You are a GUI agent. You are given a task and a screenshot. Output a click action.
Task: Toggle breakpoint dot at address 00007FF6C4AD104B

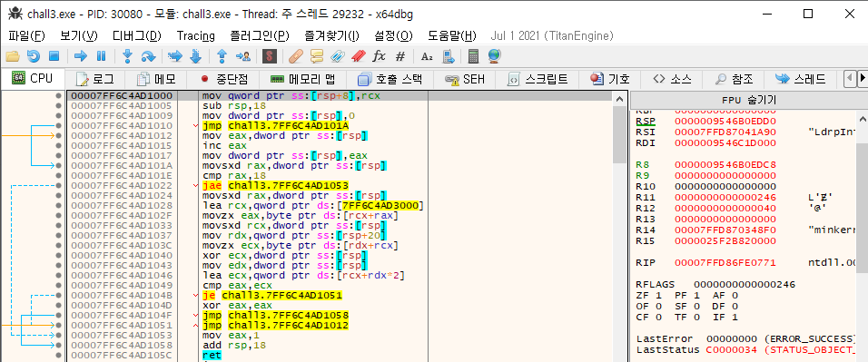(x=58, y=295)
